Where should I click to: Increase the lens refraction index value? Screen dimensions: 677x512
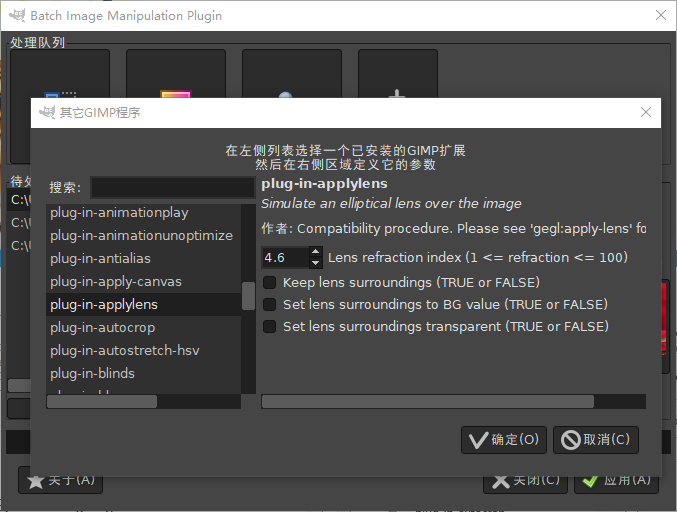coord(316,252)
